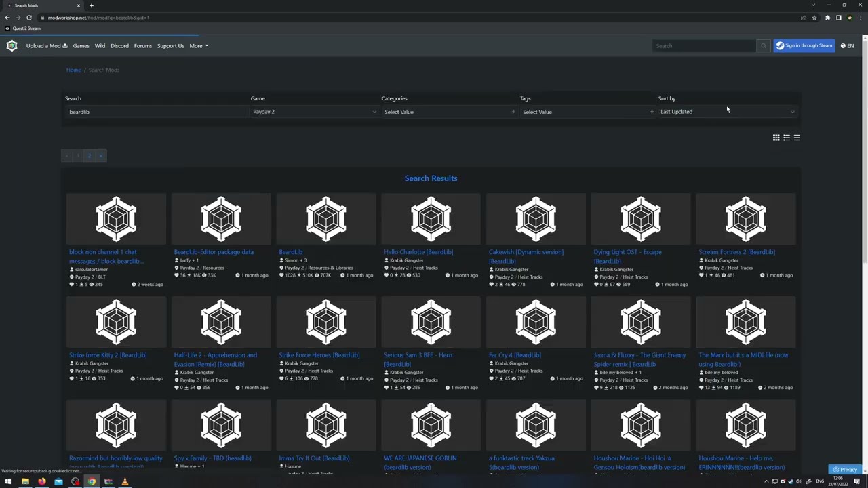Open 'Dying Light OST - Escape' mod link
The image size is (868, 488).
(627, 256)
